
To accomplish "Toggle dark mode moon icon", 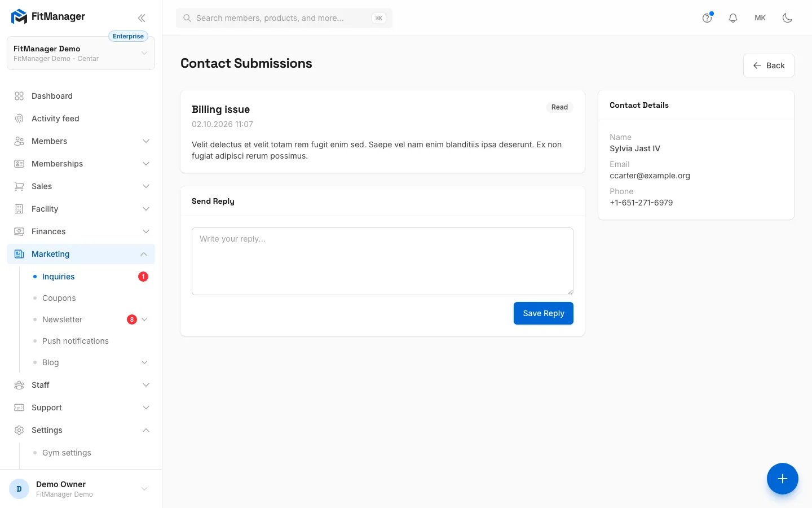I will click(787, 18).
